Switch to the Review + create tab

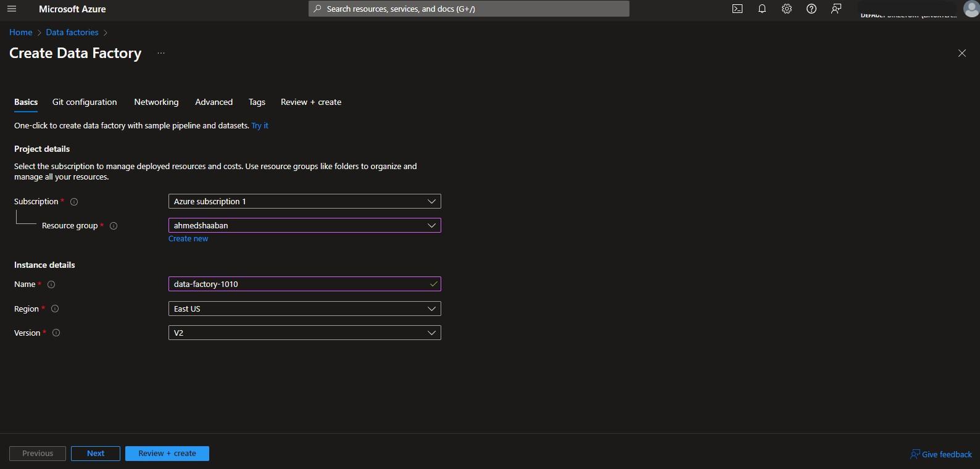tap(311, 102)
